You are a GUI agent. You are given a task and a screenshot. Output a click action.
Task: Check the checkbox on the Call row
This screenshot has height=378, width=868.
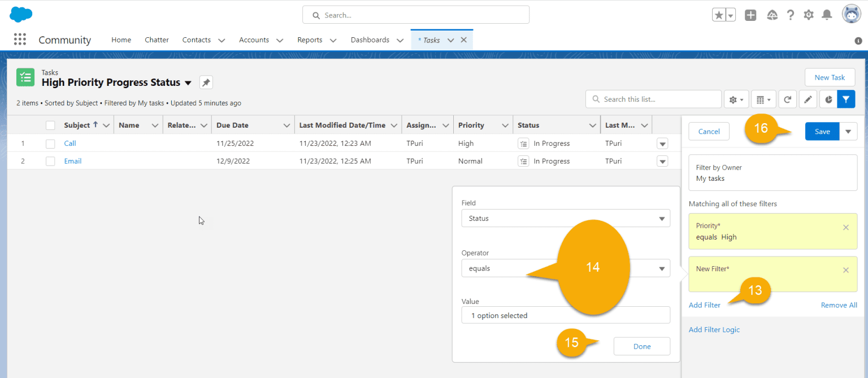tap(50, 143)
